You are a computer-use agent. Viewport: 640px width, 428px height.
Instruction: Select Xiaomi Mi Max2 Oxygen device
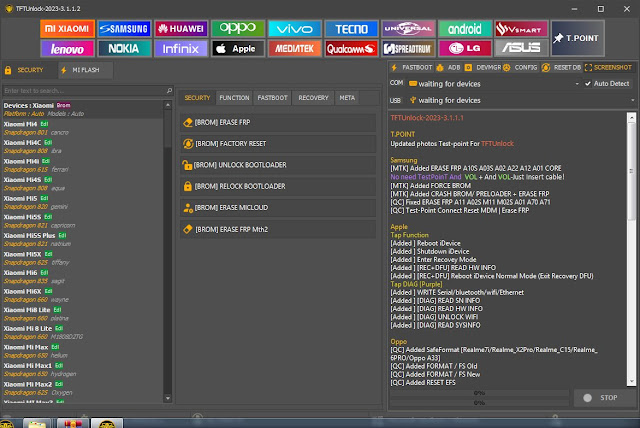tap(83, 388)
